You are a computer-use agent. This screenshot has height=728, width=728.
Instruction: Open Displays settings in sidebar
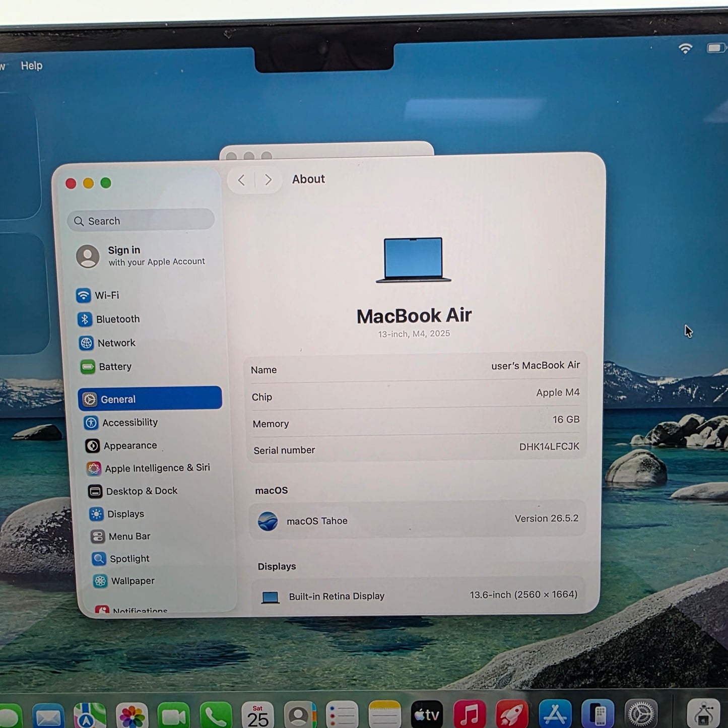[117, 514]
